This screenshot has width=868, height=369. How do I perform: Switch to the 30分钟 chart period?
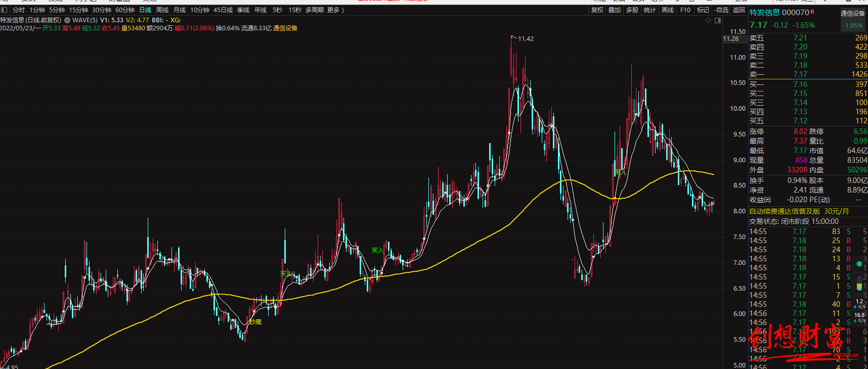[x=102, y=10]
